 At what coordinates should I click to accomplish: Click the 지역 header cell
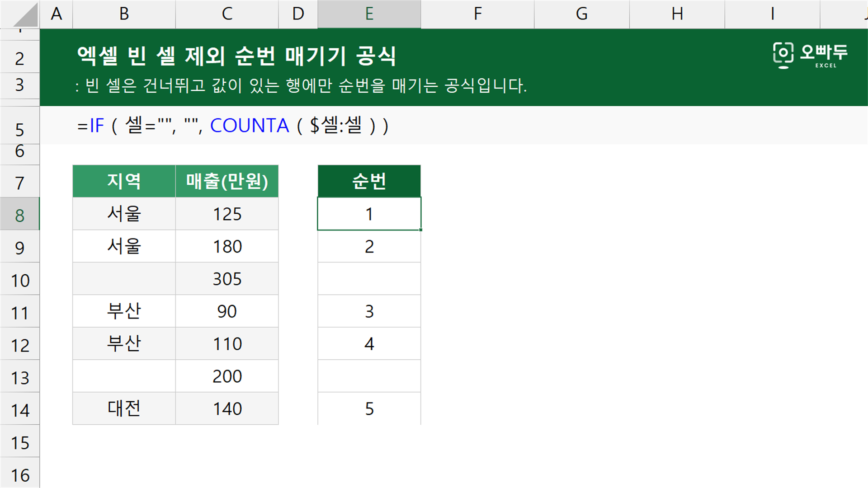[x=124, y=181]
